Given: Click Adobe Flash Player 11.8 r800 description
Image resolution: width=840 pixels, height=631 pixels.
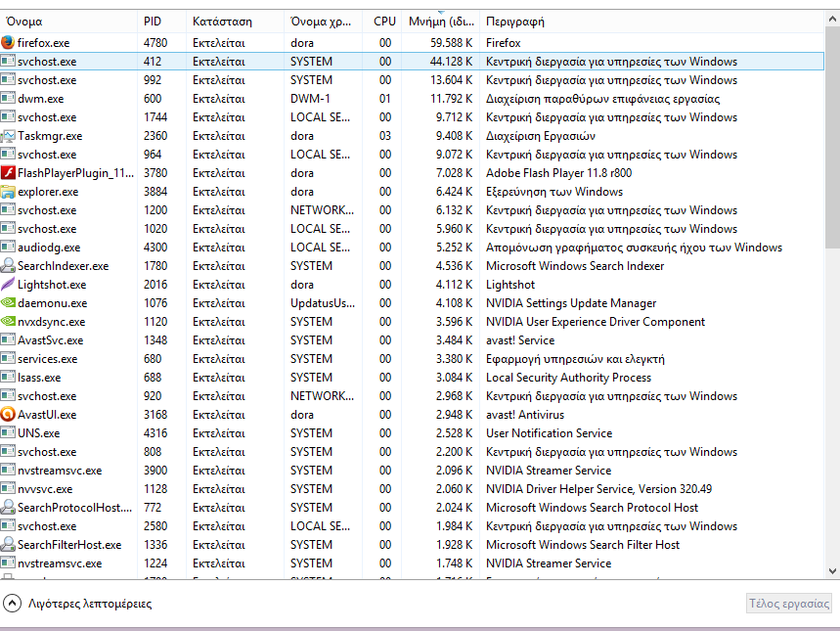Looking at the screenshot, I should pos(558,173).
